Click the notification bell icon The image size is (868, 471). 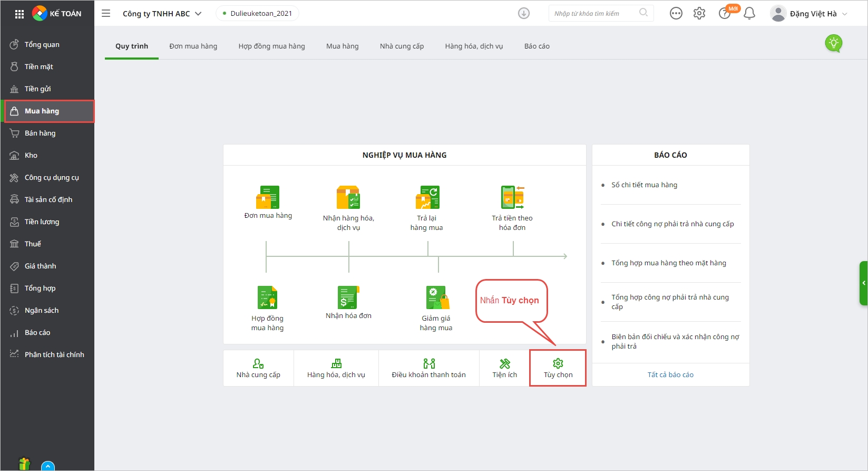[749, 14]
